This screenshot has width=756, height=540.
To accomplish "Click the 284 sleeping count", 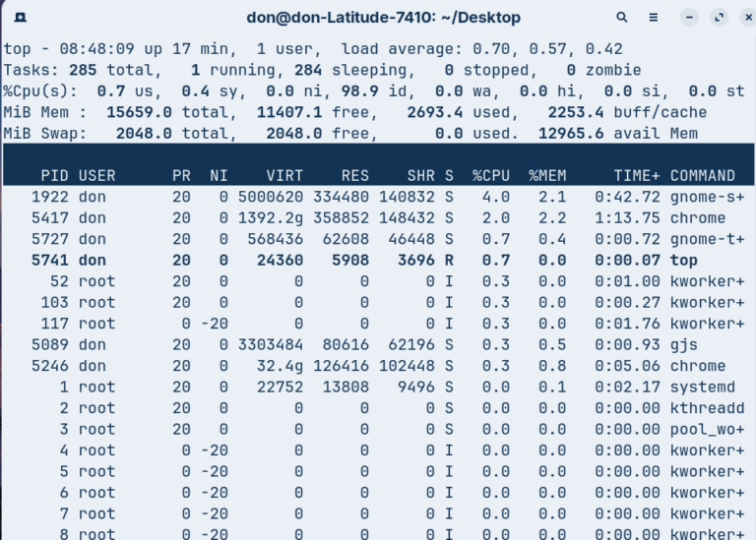I will 308,70.
